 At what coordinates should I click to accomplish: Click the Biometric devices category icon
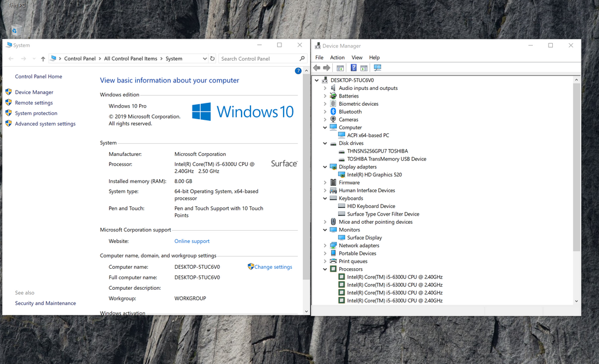[333, 104]
